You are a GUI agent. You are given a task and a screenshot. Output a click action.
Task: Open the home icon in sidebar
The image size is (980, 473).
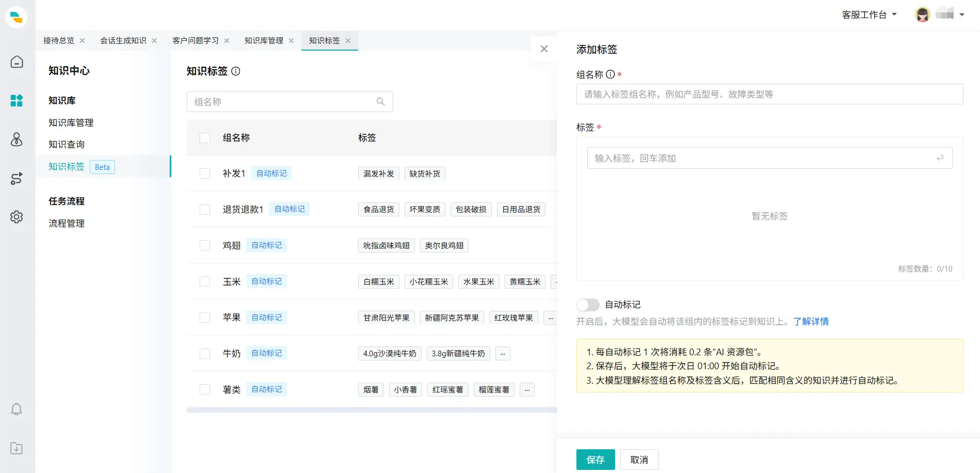17,62
